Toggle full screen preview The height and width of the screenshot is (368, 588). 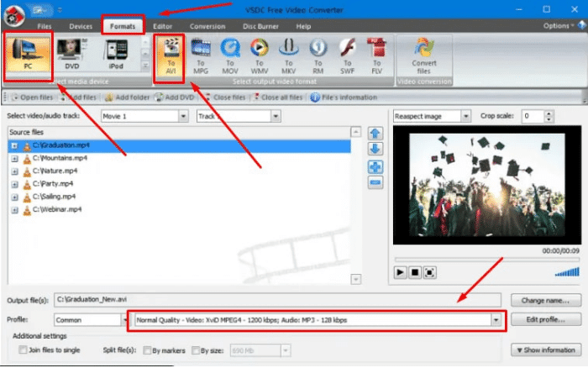429,272
